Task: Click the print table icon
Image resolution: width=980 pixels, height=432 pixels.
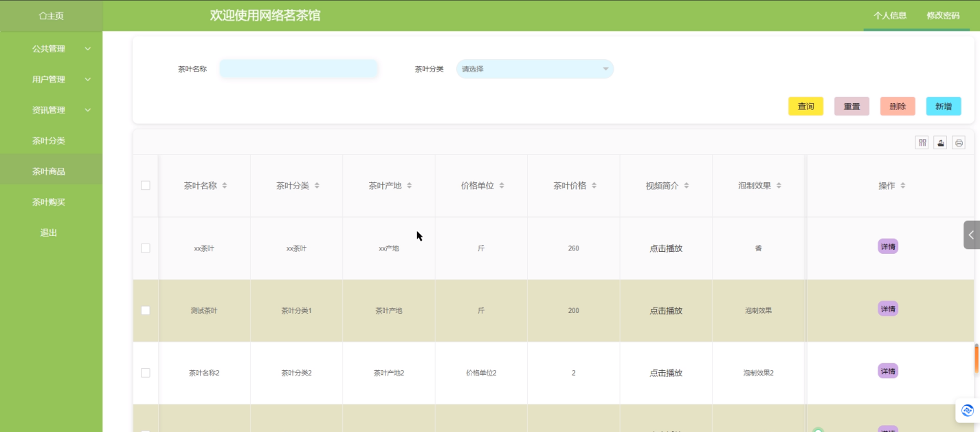Action: click(x=959, y=142)
